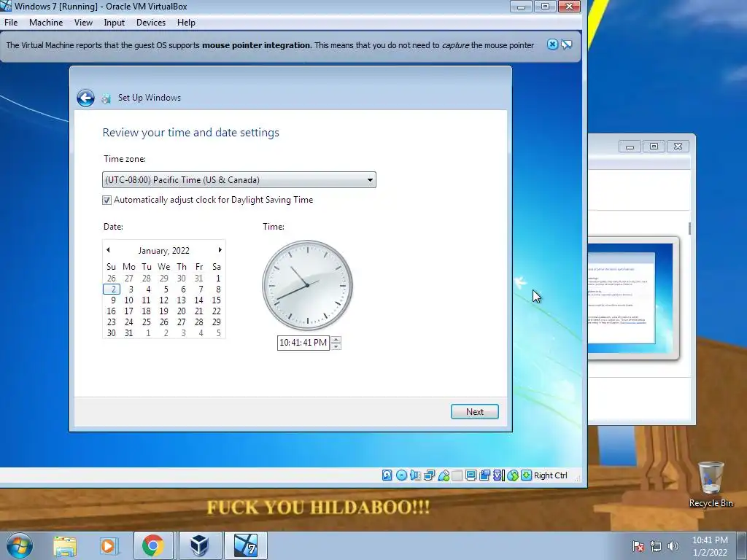Open the Machine menu

click(x=46, y=23)
